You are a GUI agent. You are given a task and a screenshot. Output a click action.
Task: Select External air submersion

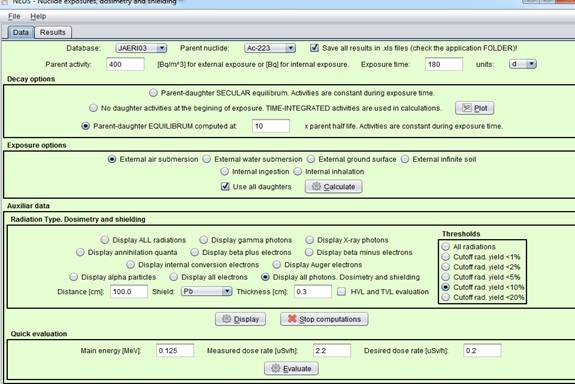(x=112, y=159)
